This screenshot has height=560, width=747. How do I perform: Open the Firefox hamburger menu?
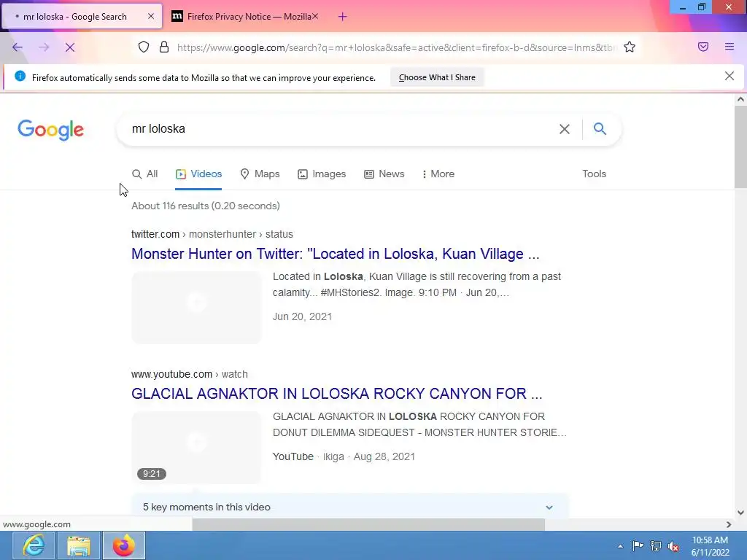click(729, 47)
